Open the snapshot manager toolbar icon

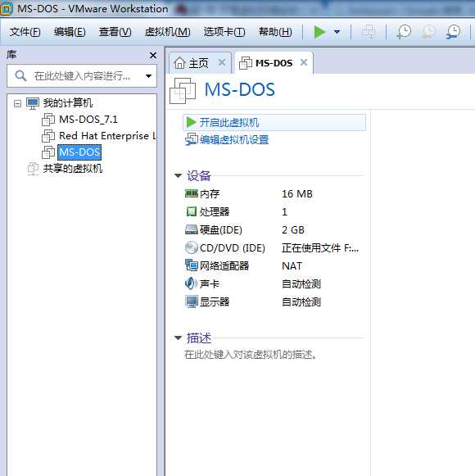pos(453,32)
